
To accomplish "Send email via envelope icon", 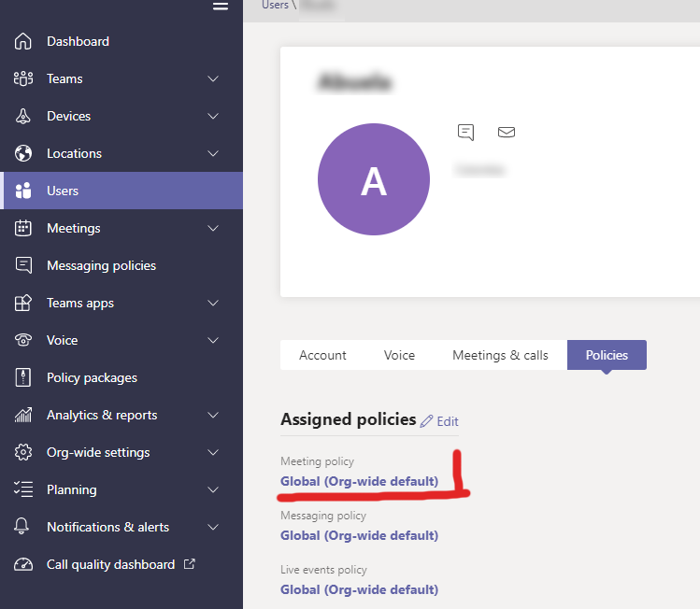I will pyautogui.click(x=507, y=132).
